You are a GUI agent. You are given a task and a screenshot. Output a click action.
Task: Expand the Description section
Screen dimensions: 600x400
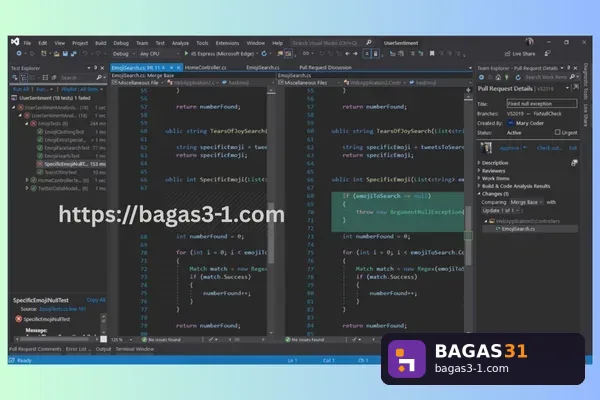[479, 163]
